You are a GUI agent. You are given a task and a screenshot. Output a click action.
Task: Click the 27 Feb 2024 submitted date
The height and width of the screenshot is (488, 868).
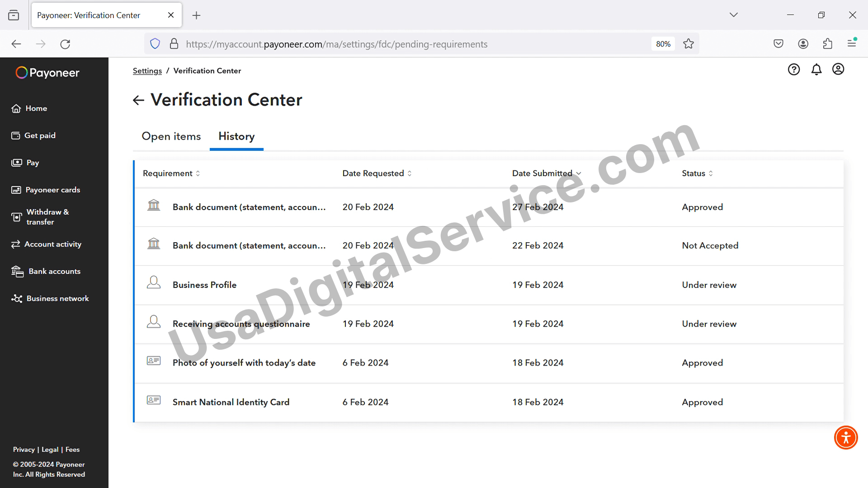click(x=538, y=207)
